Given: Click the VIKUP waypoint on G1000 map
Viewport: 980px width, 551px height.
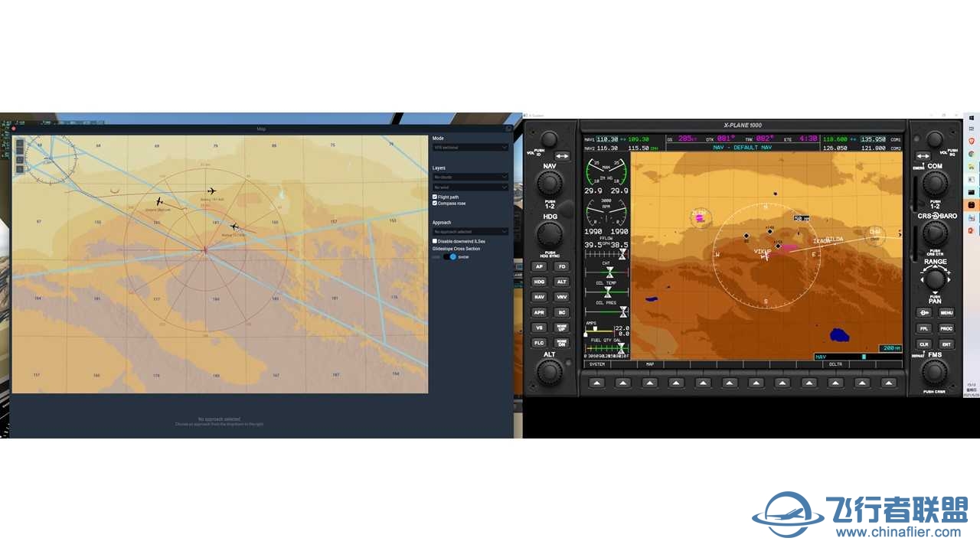Looking at the screenshot, I should tap(763, 251).
